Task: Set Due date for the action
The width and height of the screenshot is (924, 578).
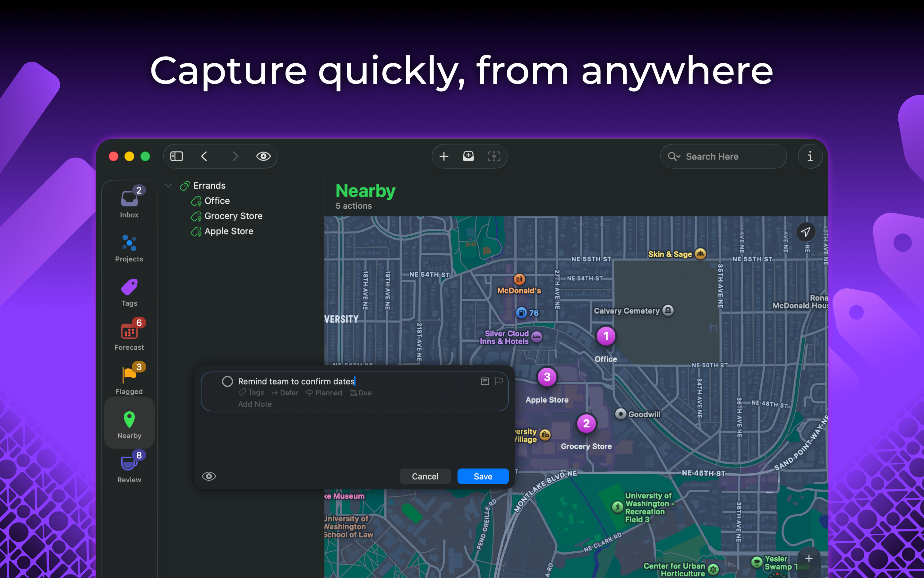Action: (360, 393)
